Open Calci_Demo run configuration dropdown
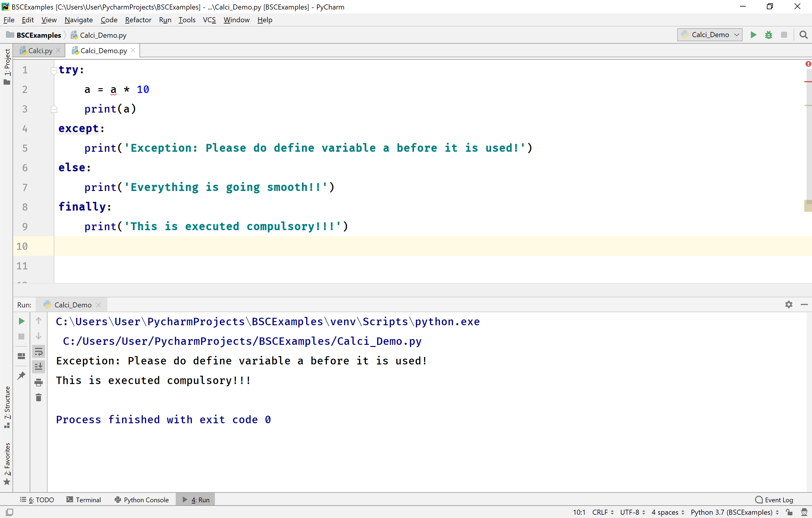Viewport: 812px width, 518px height. pyautogui.click(x=710, y=35)
